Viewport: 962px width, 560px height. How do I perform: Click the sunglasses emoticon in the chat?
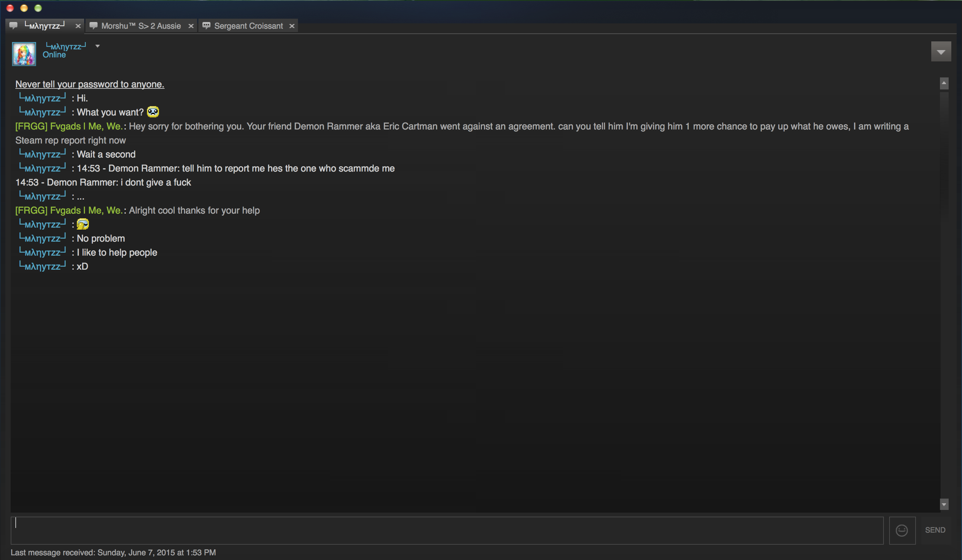click(x=83, y=224)
